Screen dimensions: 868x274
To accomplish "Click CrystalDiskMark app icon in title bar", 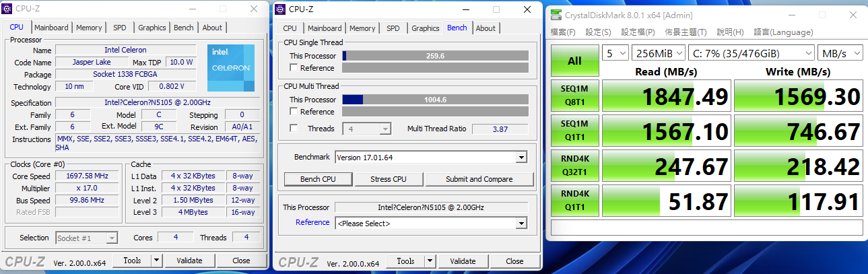I will pyautogui.click(x=556, y=15).
